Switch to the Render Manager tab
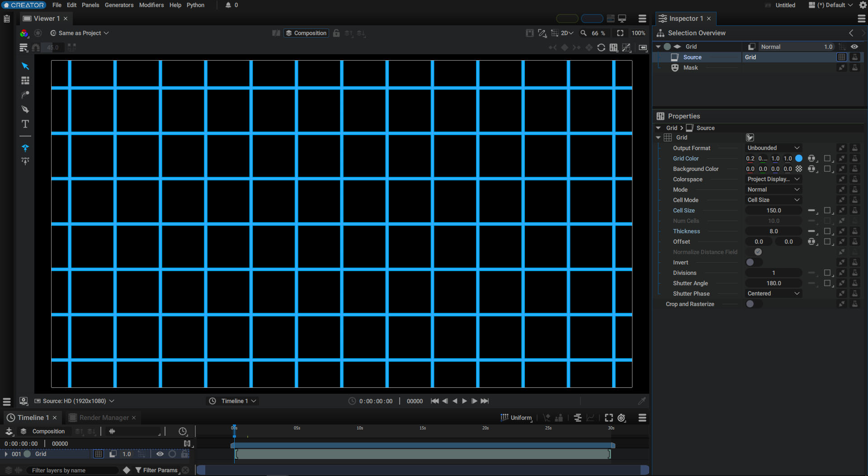 coord(104,418)
